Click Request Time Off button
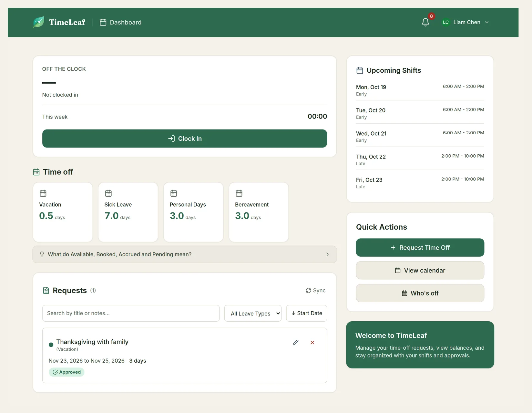Screen dimensions: 532x413 420,248
